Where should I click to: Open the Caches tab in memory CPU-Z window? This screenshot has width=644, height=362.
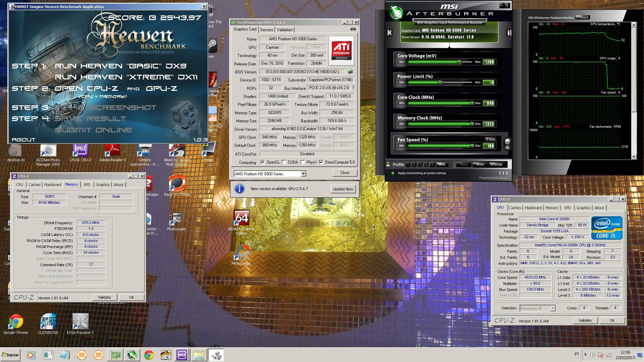pyautogui.click(x=34, y=185)
